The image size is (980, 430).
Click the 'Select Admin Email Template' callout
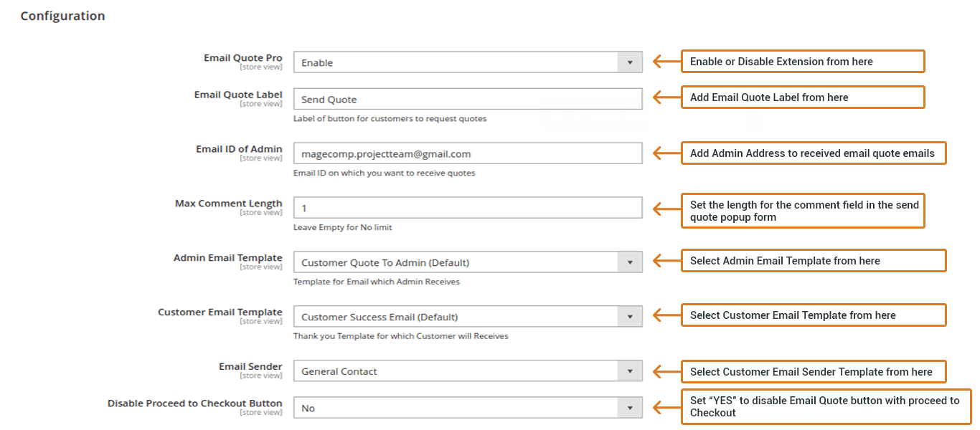[x=813, y=261]
